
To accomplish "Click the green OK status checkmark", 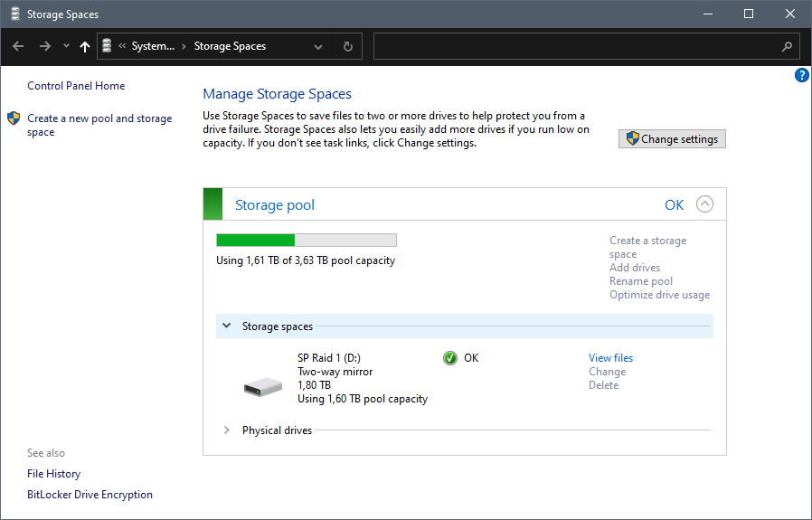I will [x=450, y=358].
